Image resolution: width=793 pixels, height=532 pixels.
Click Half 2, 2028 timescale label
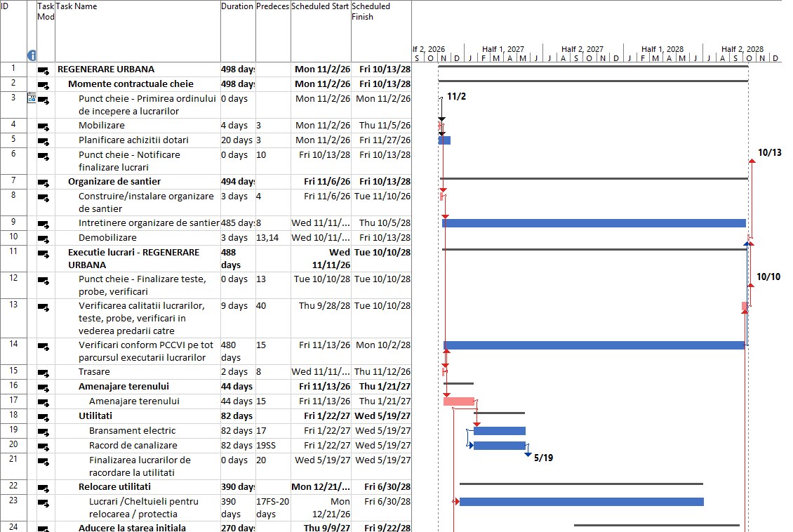pyautogui.click(x=742, y=49)
